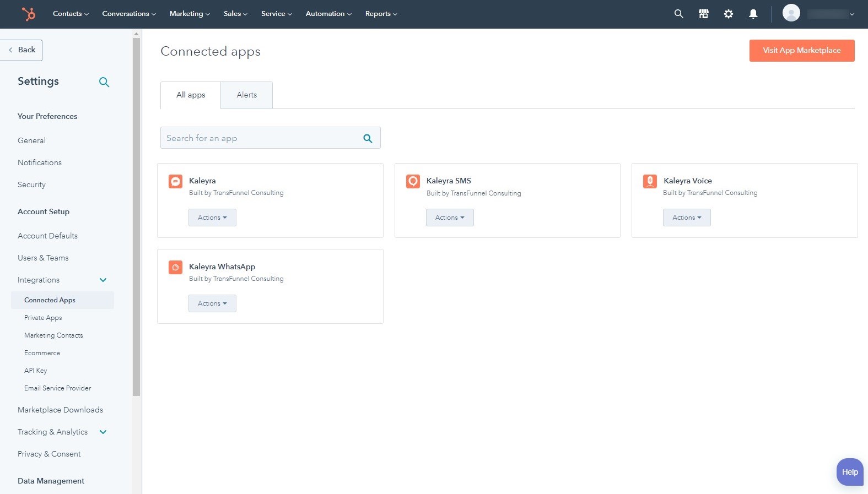Viewport: 868px width, 494px height.
Task: Open Actions dropdown for Kaleyra SMS
Action: 450,218
